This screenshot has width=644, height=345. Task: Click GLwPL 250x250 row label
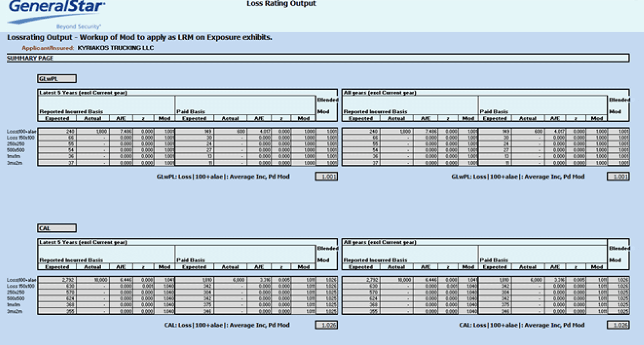pos(16,144)
